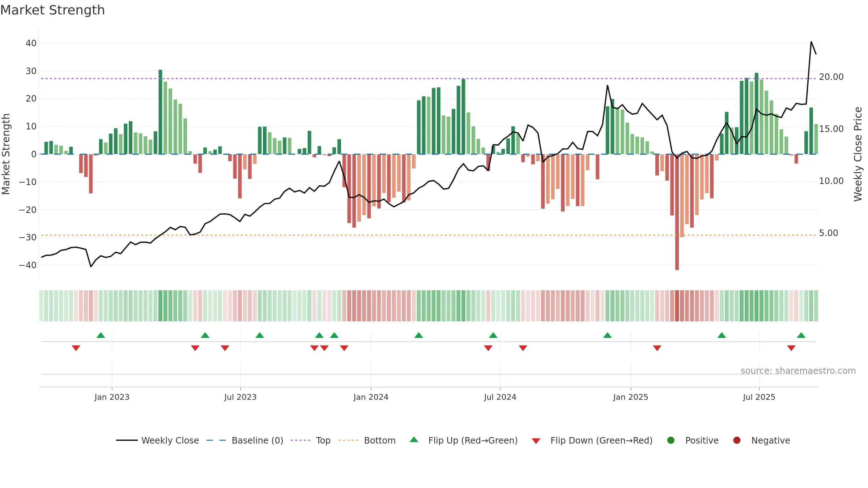Click the Jul 2023 x-axis label
This screenshot has width=868, height=488.
pos(241,397)
